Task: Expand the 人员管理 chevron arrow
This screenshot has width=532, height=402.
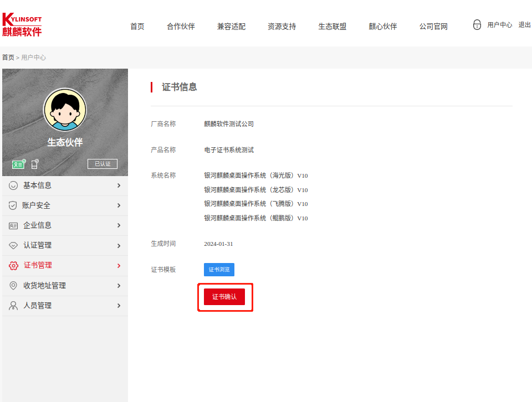Action: pyautogui.click(x=119, y=306)
